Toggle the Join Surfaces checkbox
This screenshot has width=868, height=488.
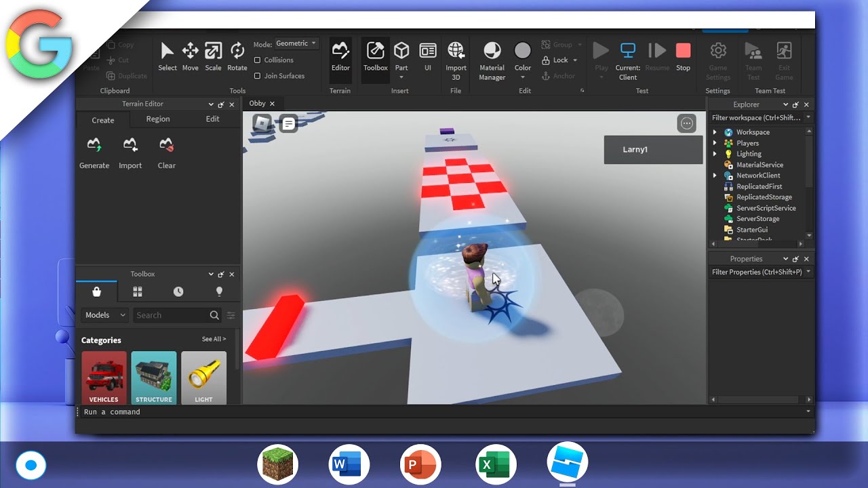pyautogui.click(x=257, y=76)
